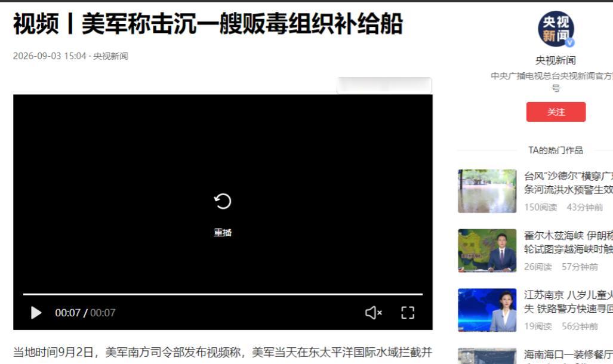Click the publish date 2026-09-03 15:04
This screenshot has height=364, width=613.
(50, 56)
